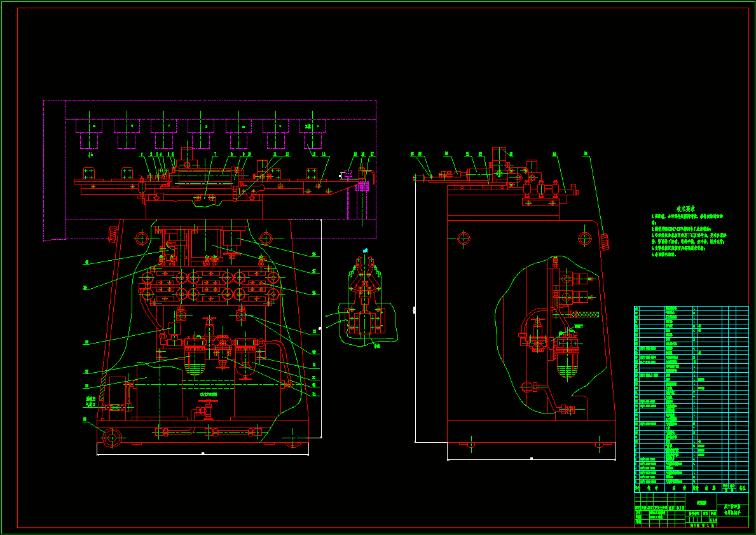Select the caster wheel at front view's bottom-left corner
This screenshot has width=756, height=535.
coord(111,438)
